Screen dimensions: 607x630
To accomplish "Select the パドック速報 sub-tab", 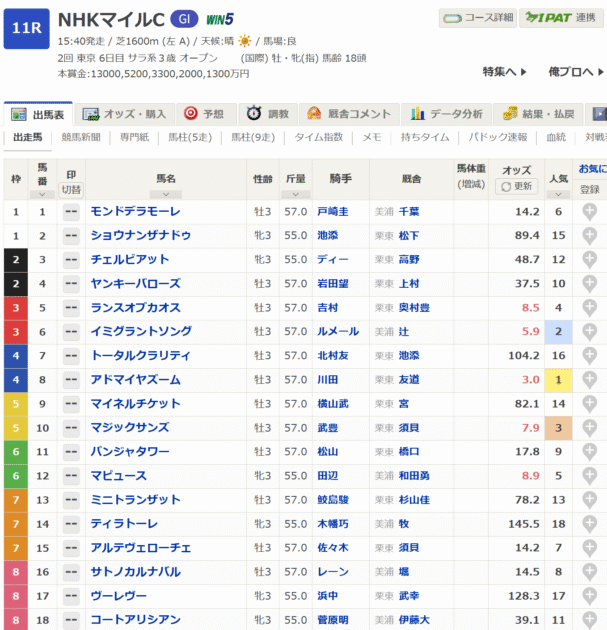I will [x=498, y=137].
